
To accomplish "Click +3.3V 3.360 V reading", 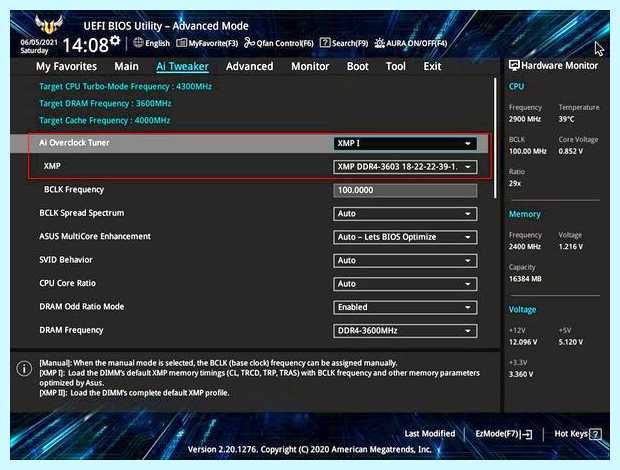I will coord(521,374).
